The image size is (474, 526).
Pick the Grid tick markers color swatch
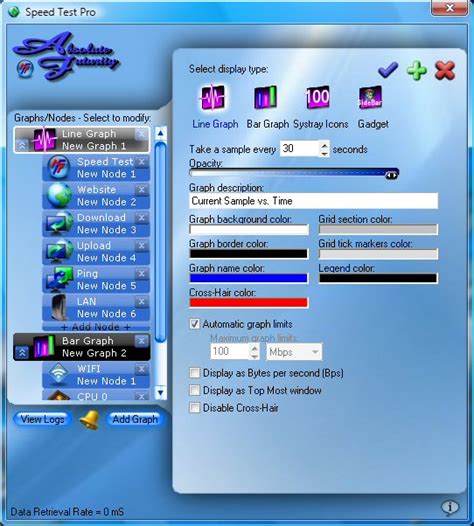click(378, 254)
